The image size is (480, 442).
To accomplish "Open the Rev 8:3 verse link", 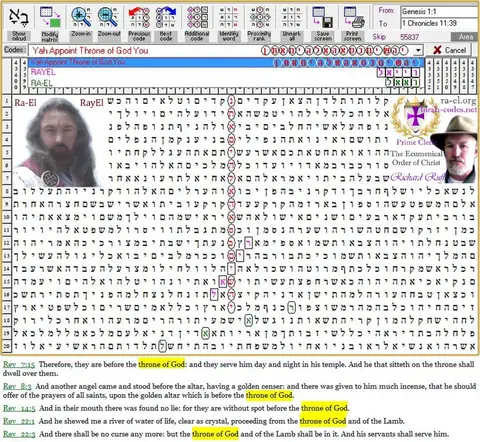I will 17,386.
